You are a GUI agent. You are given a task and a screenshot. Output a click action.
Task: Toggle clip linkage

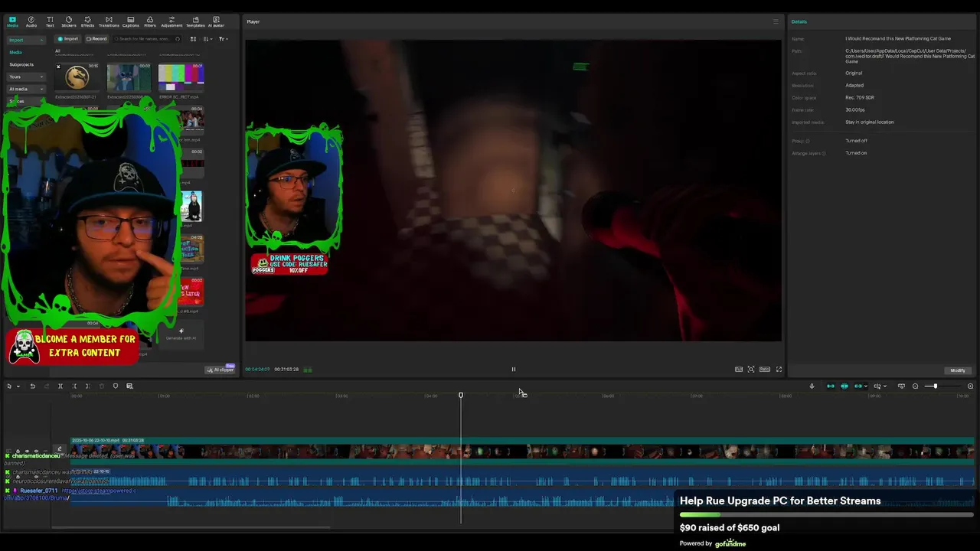point(858,386)
